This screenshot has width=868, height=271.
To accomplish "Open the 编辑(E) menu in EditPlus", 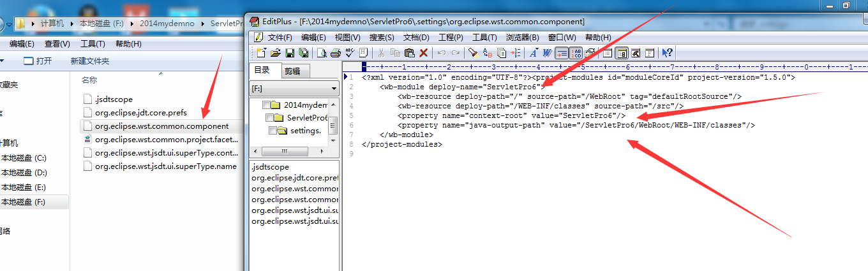I will pos(313,38).
